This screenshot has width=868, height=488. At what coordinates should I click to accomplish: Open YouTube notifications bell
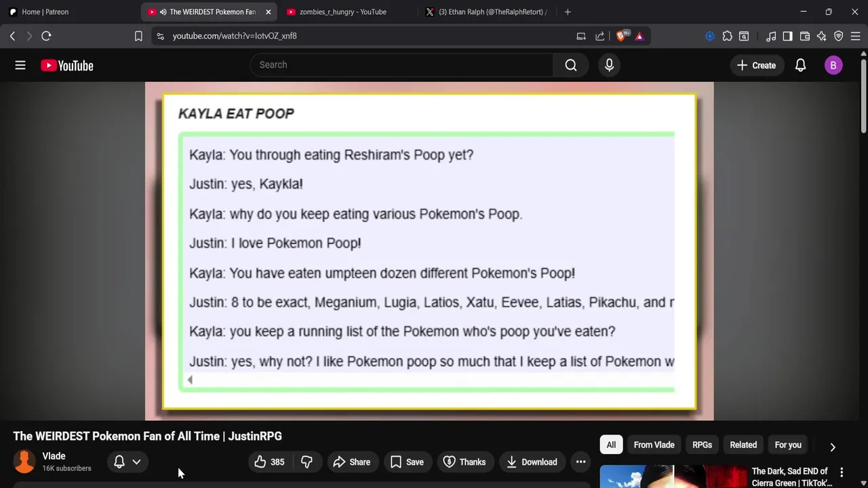pyautogui.click(x=800, y=65)
